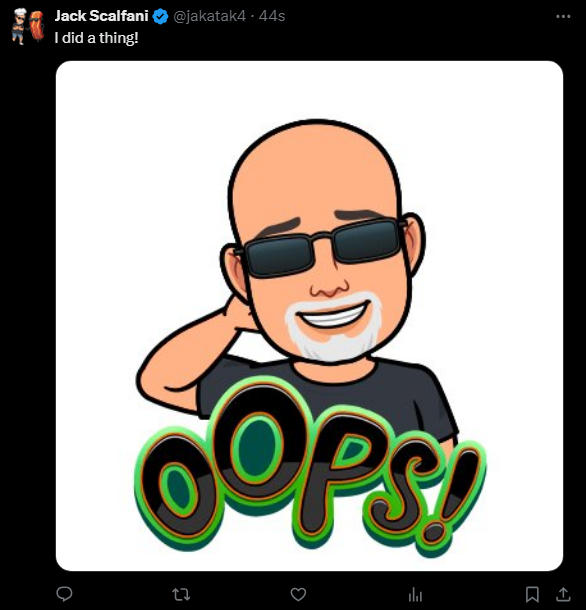Open the OOPS! cartoon image attachment
The height and width of the screenshot is (610, 586).
point(309,316)
